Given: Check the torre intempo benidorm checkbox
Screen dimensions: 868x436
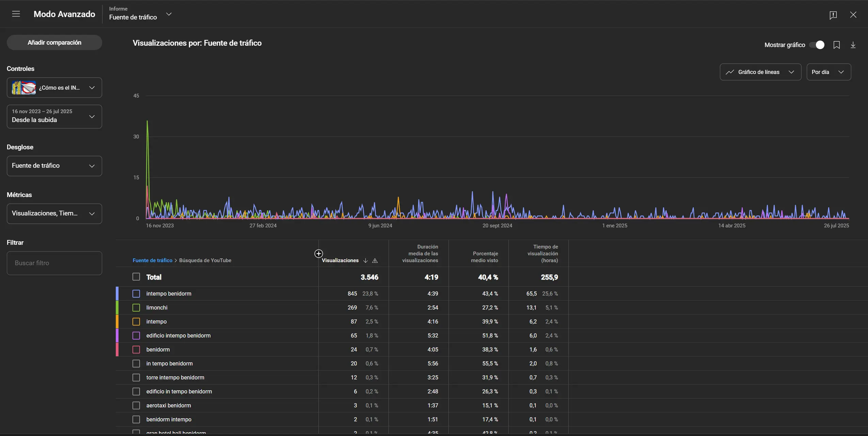Looking at the screenshot, I should click(136, 378).
